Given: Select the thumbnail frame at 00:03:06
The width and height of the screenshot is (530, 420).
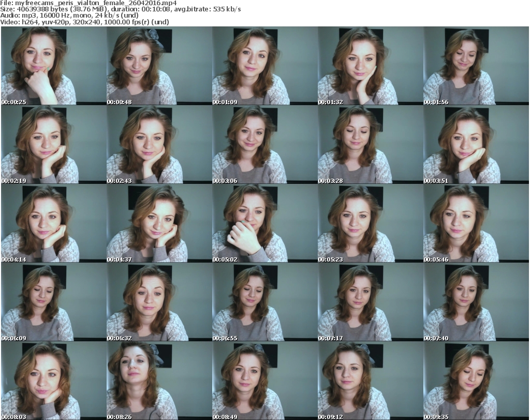Looking at the screenshot, I should [264, 144].
